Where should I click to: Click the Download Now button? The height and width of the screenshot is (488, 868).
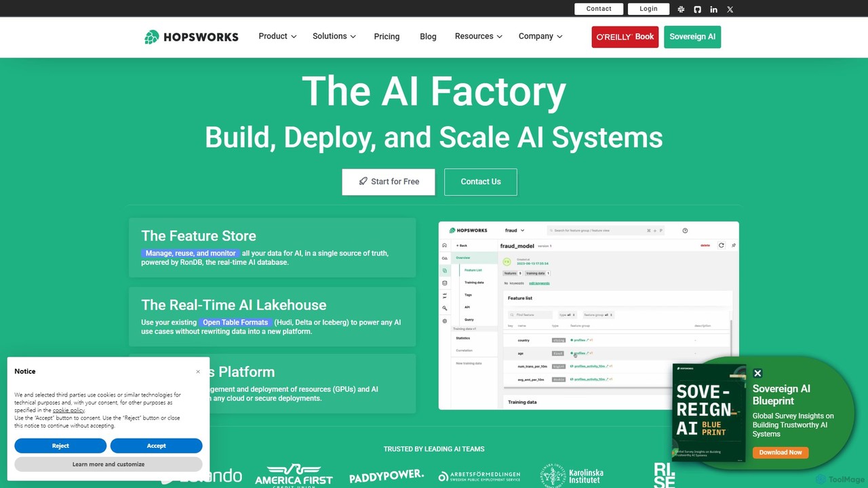(x=781, y=452)
